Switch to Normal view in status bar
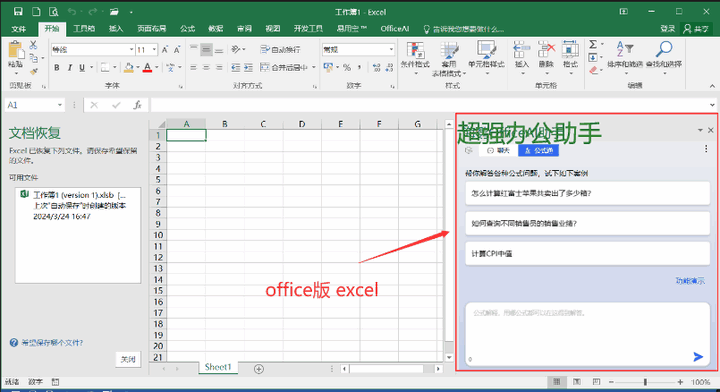This screenshot has width=720, height=392. (557, 382)
